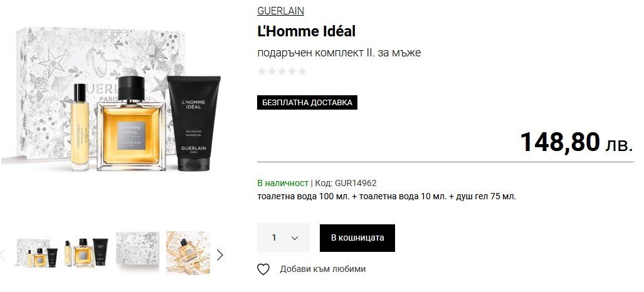The width and height of the screenshot is (644, 292).
Task: Click the fifth rating star
Action: click(x=302, y=71)
